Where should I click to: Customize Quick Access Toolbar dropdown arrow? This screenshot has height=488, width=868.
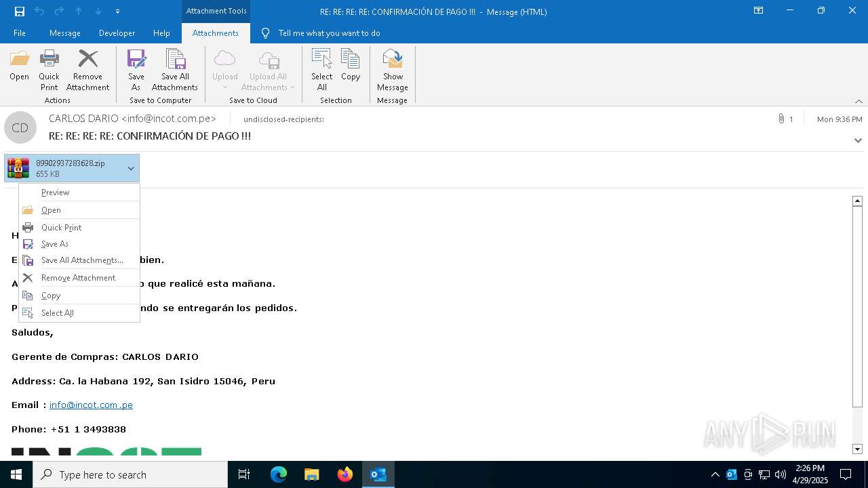(x=118, y=11)
